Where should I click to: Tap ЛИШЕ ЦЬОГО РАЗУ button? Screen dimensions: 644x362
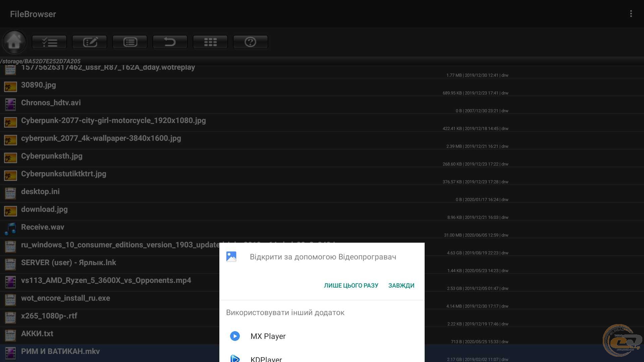click(351, 286)
